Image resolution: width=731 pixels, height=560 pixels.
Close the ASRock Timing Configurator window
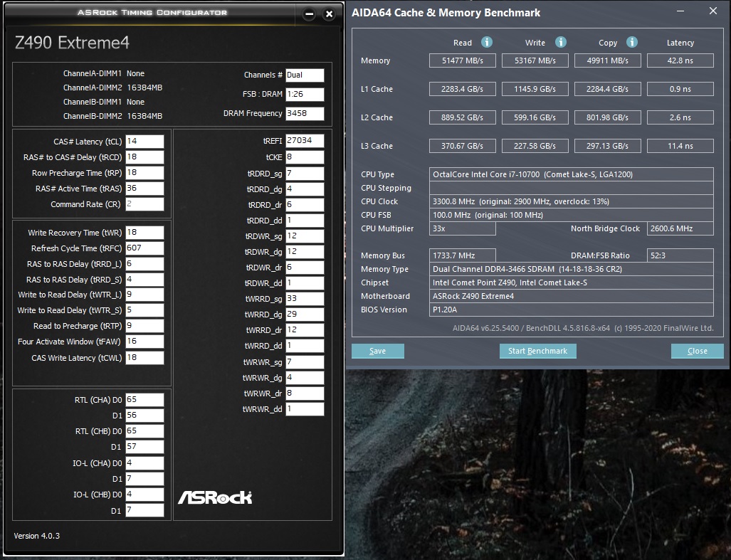tap(329, 14)
